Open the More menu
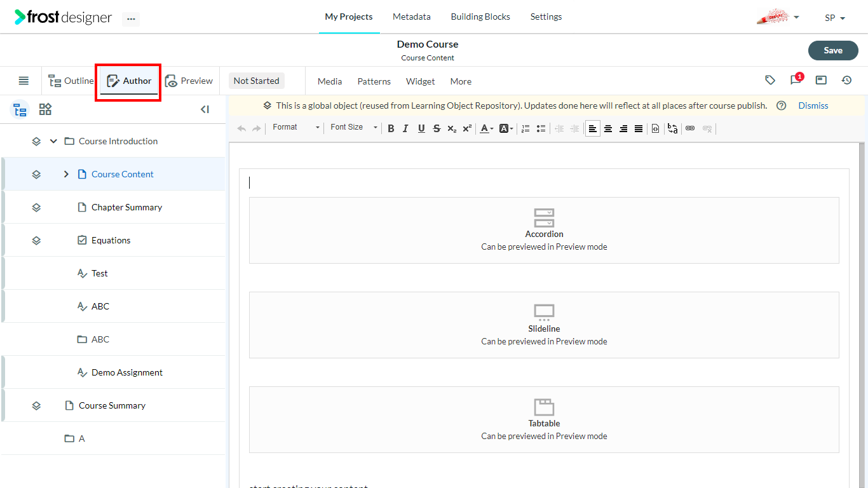The height and width of the screenshot is (488, 868). (x=461, y=81)
